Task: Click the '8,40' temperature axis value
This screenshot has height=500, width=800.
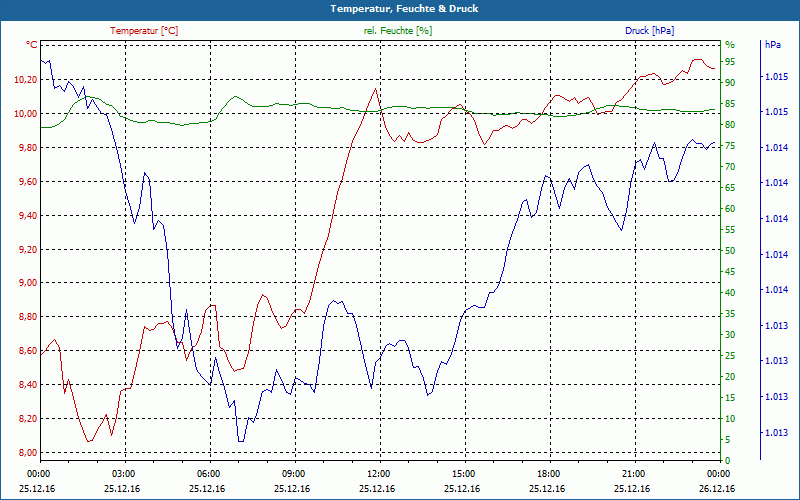Action: coord(30,385)
